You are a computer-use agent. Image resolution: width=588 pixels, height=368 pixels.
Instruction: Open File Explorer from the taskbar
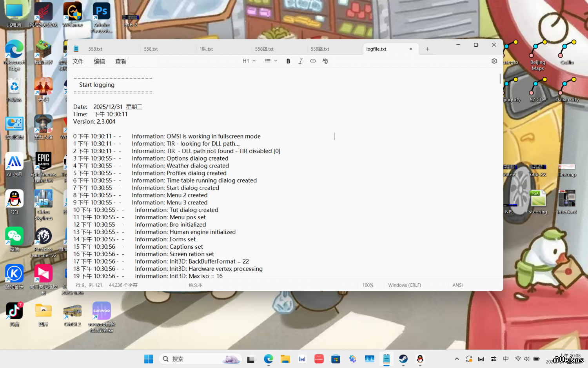tap(285, 359)
